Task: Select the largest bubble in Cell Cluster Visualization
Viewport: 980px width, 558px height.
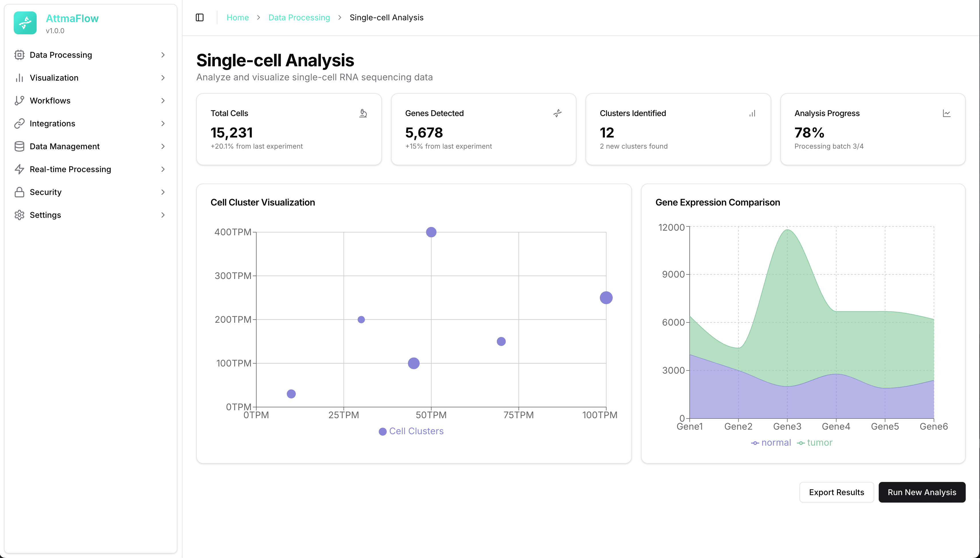Action: click(606, 297)
